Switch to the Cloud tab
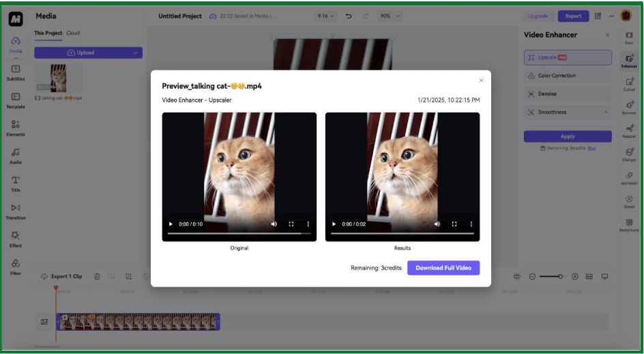644x354 pixels. [x=73, y=33]
